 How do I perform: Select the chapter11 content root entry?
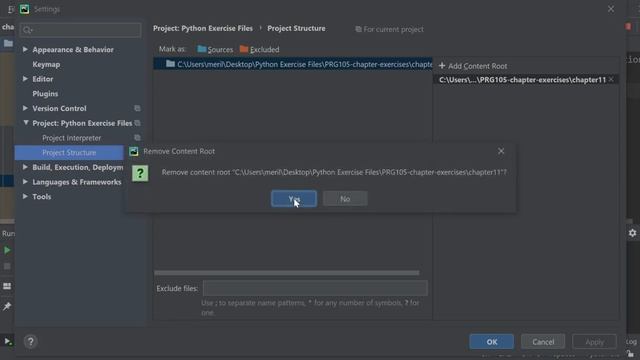[x=522, y=80]
